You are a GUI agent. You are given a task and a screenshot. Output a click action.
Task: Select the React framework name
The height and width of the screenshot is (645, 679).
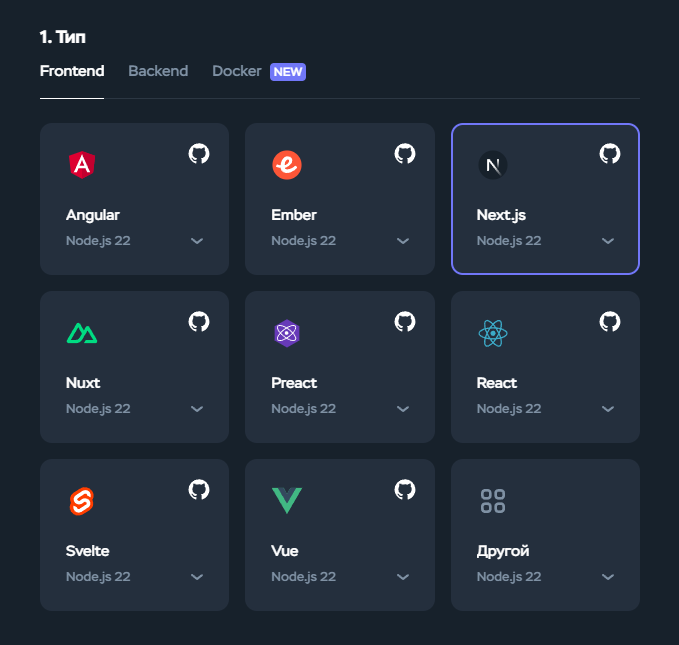pos(497,383)
